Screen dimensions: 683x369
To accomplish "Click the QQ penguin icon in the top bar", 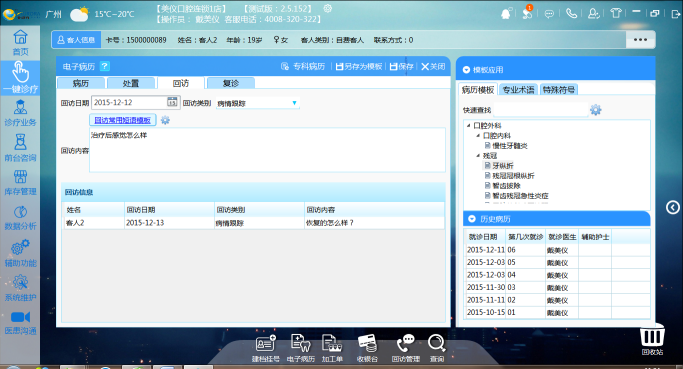I will pos(506,14).
